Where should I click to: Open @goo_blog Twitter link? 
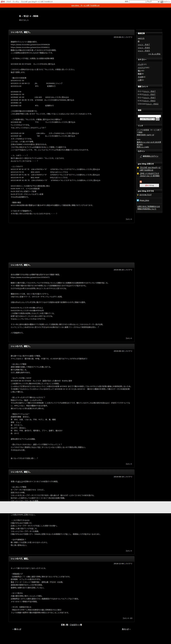click(144, 200)
